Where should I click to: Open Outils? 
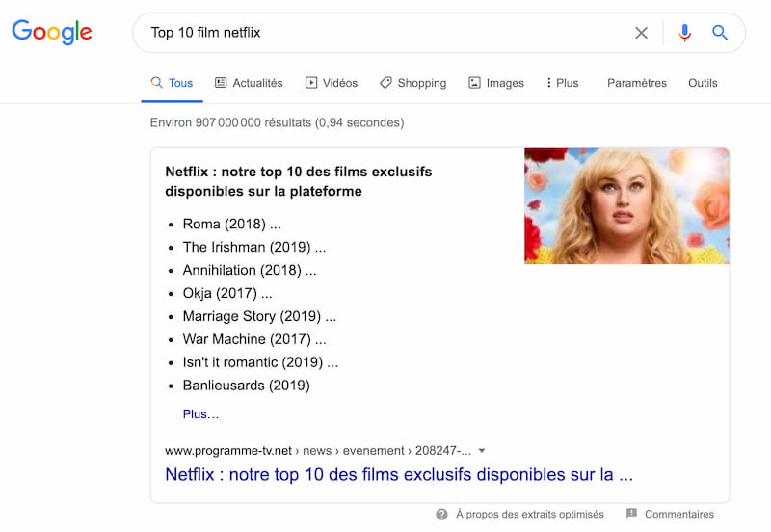[703, 83]
